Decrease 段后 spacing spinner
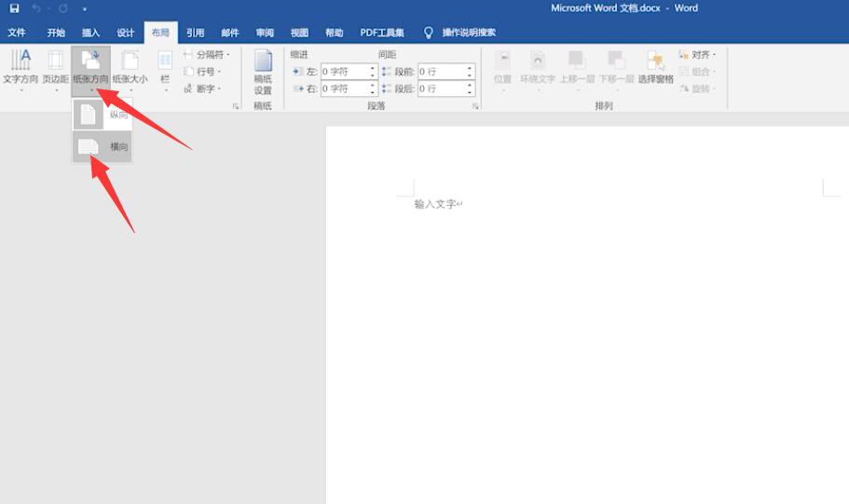 (x=470, y=92)
